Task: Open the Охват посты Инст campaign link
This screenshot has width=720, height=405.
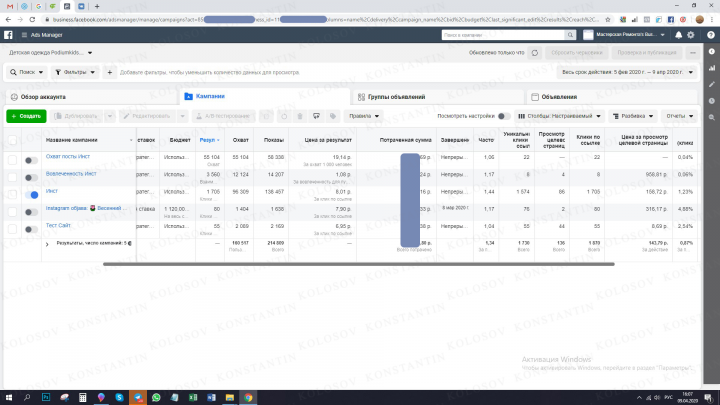Action: 68,157
